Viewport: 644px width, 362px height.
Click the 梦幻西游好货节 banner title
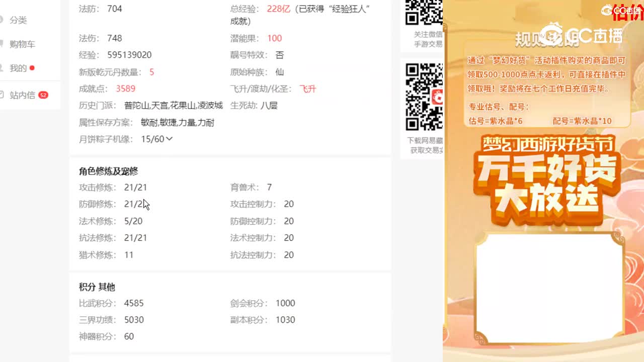(548, 145)
